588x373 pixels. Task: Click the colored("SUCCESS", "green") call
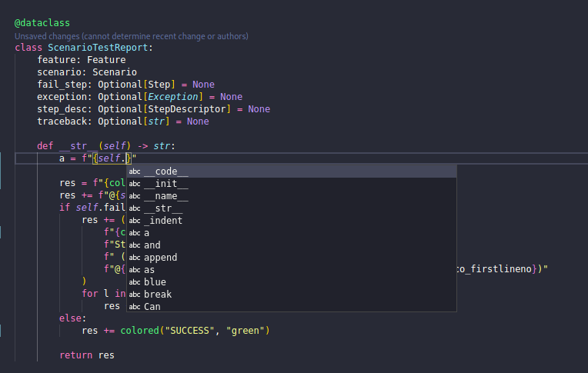(x=195, y=331)
